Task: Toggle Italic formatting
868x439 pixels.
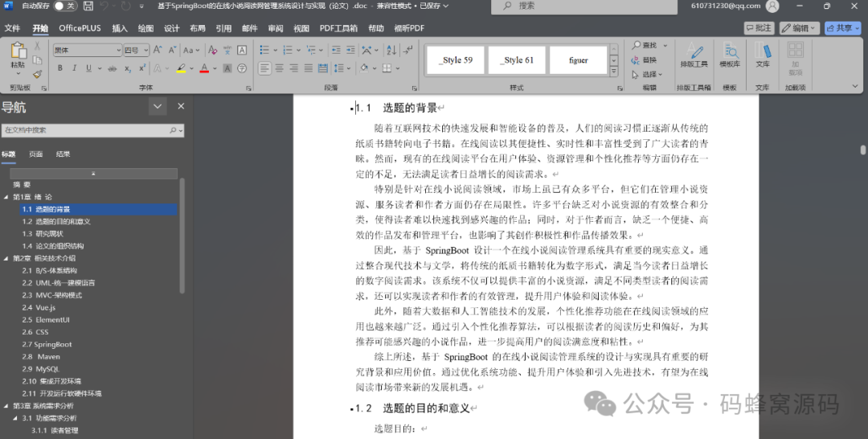Action: click(x=74, y=68)
